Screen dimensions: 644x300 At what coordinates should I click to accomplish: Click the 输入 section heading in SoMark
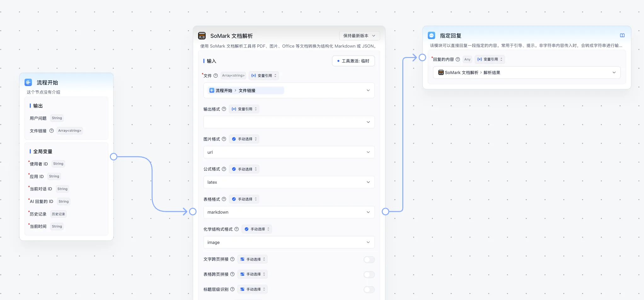tap(211, 61)
